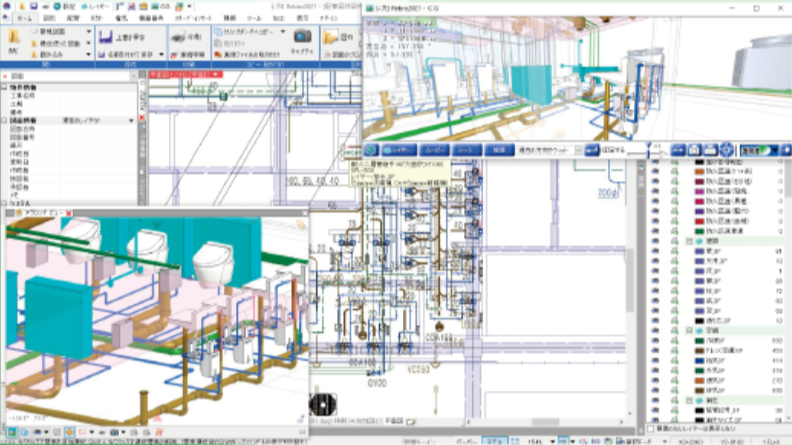Image resolution: width=792 pixels, height=445 pixels.
Task: Toggle eye icon for the magenta-swatch layer
Action: [x=656, y=191]
